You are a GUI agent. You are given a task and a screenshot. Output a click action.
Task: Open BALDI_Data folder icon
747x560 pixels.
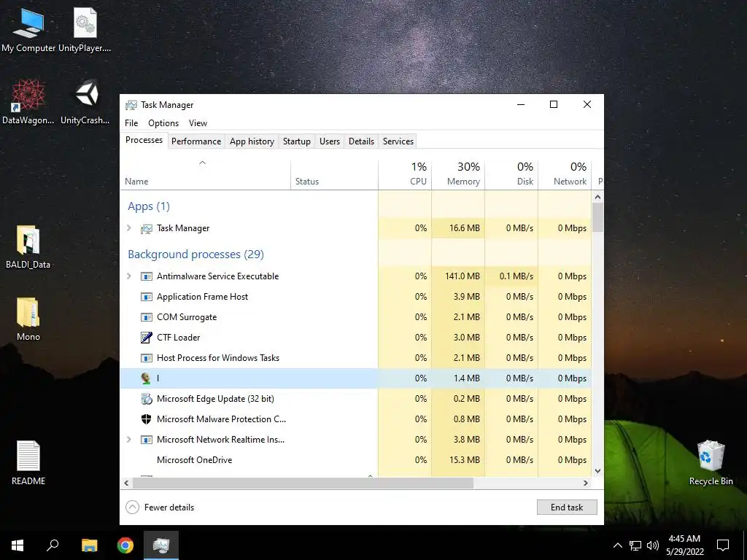pyautogui.click(x=28, y=246)
